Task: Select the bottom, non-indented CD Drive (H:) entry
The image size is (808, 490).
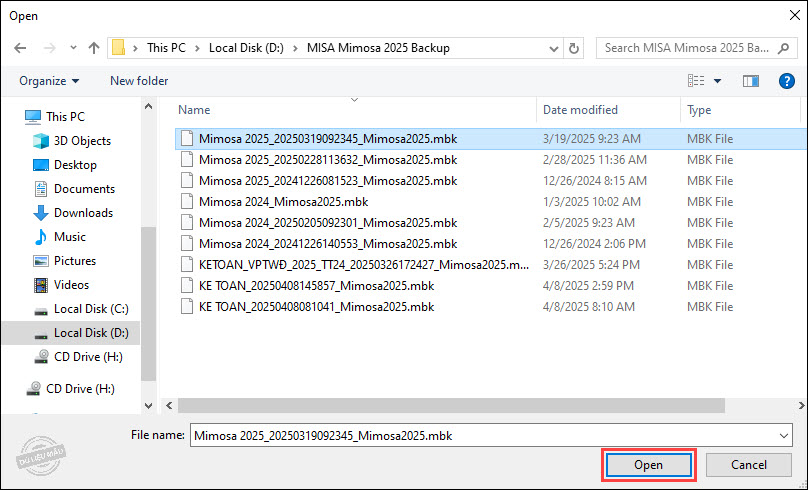Action: click(x=80, y=389)
